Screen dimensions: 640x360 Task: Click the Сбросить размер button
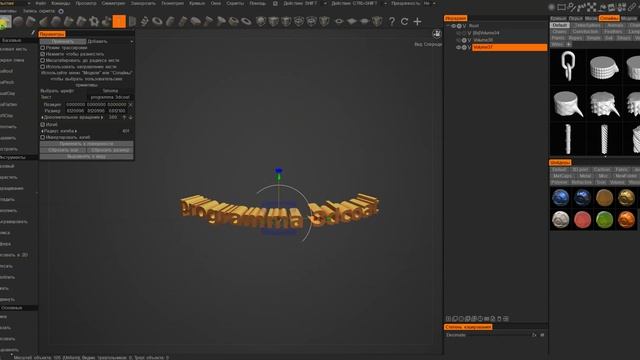110,150
